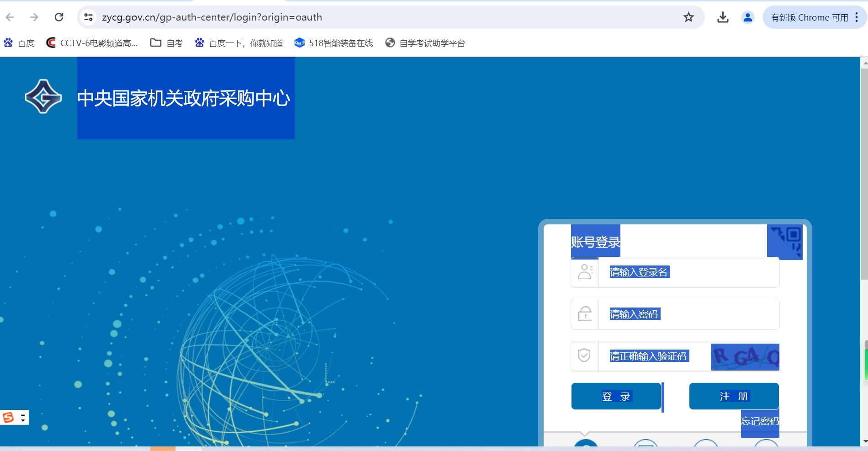Focus the 请输入密码 field
Image resolution: width=868 pixels, height=451 pixels.
click(x=689, y=314)
